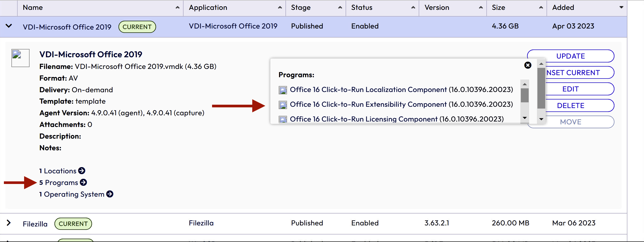Close the Programs popup with X icon
The height and width of the screenshot is (242, 644).
[528, 65]
